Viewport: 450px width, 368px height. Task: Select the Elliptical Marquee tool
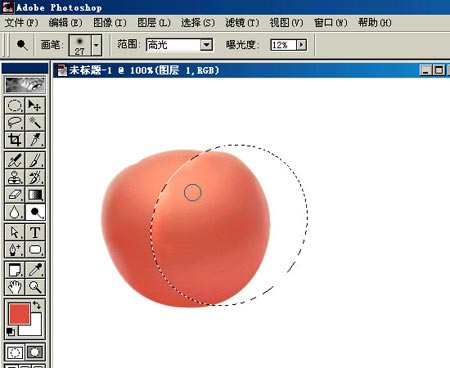point(15,105)
